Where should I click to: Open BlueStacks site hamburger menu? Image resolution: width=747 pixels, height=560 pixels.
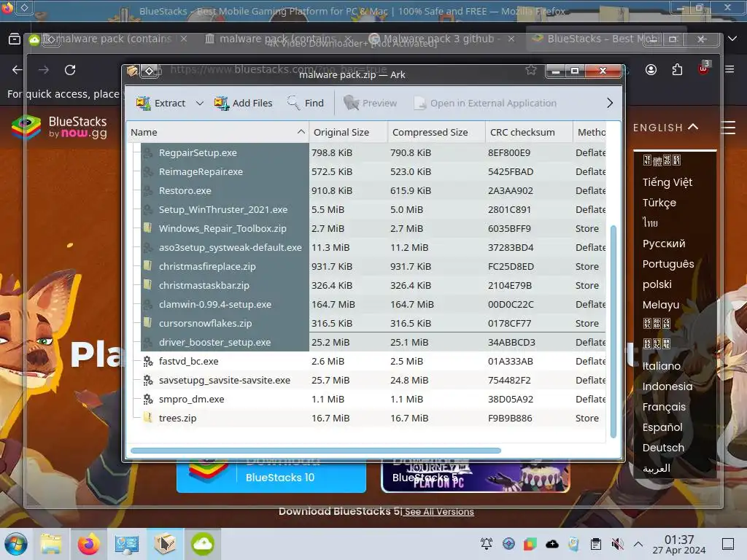[x=729, y=127]
